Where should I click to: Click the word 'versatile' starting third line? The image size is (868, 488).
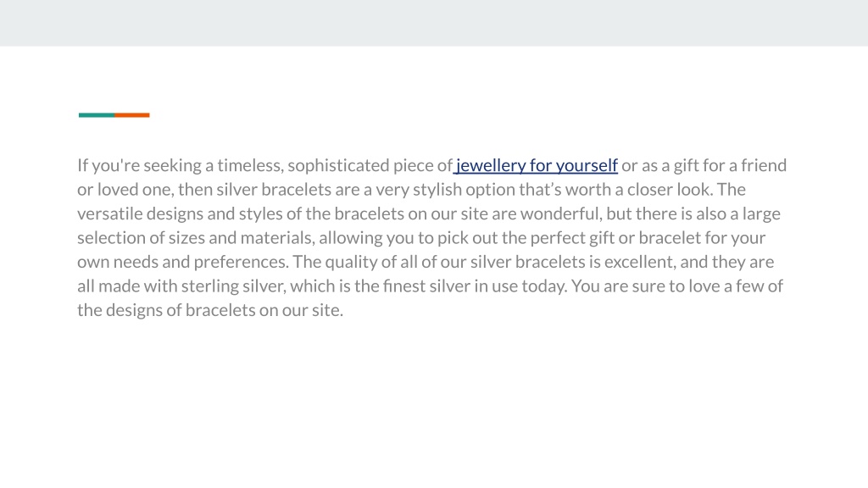click(x=109, y=213)
